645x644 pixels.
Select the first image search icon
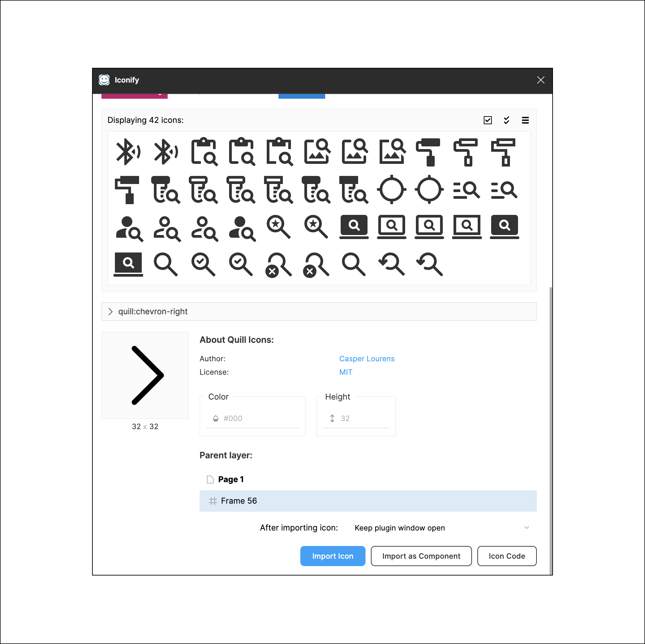pos(317,152)
